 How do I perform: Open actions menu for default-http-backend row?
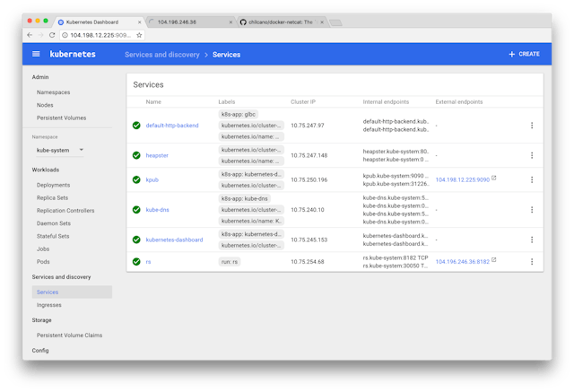point(532,126)
